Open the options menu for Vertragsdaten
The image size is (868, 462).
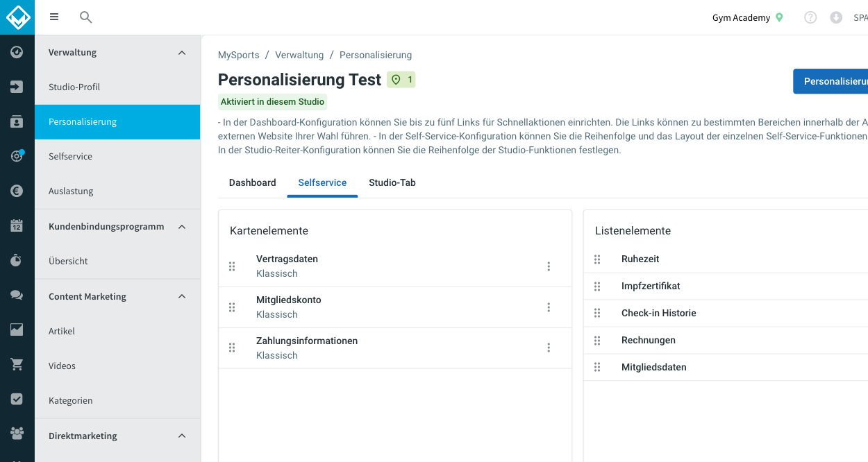click(x=549, y=266)
